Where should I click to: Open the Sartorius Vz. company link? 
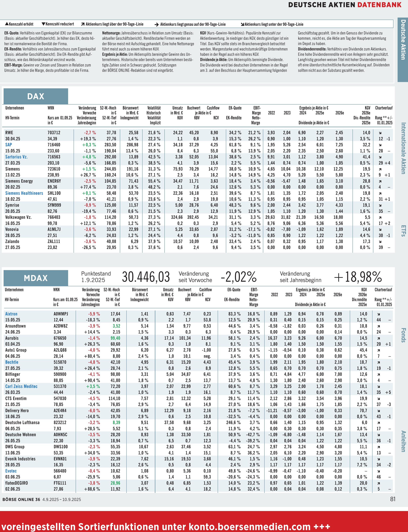point(17,157)
